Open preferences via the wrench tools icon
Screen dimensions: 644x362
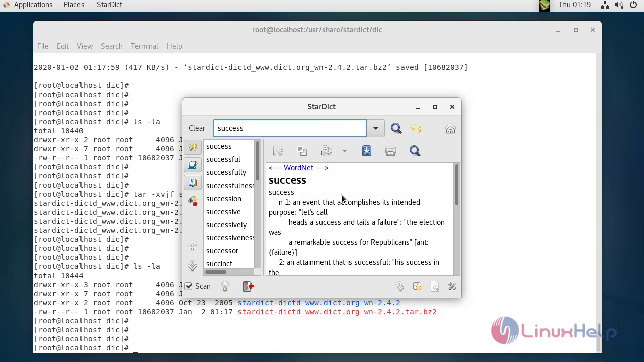point(452,286)
